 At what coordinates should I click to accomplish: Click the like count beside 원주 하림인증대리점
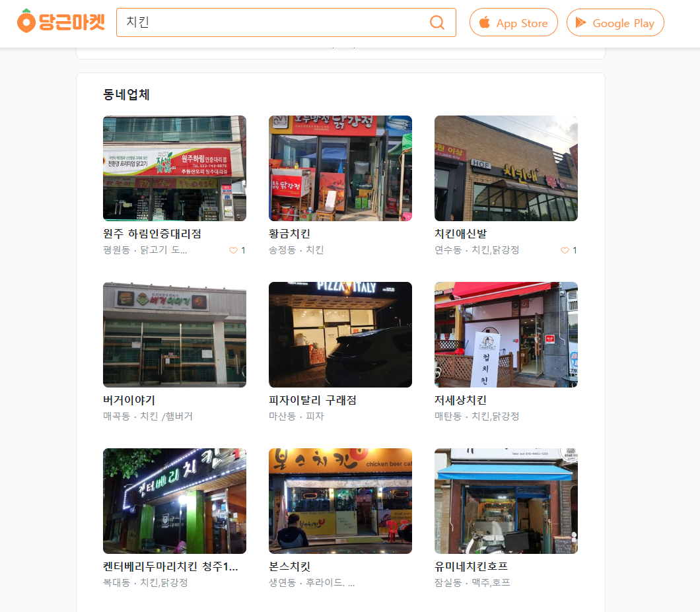click(x=243, y=250)
